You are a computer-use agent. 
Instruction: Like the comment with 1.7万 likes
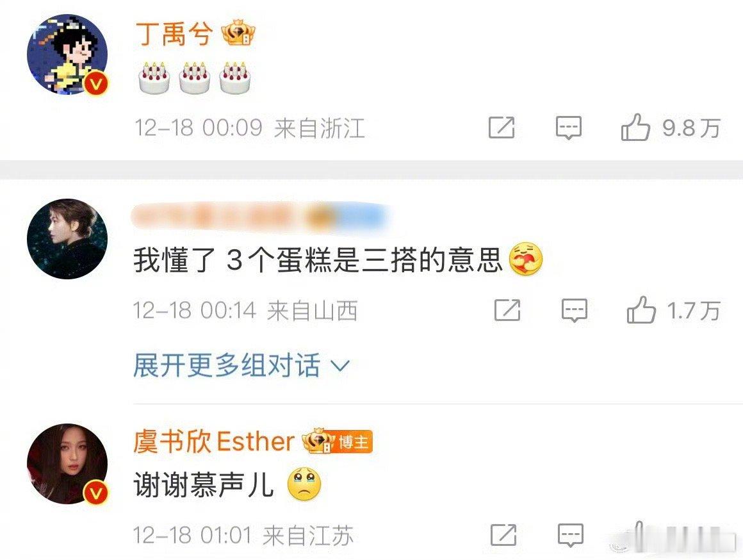coord(641,310)
